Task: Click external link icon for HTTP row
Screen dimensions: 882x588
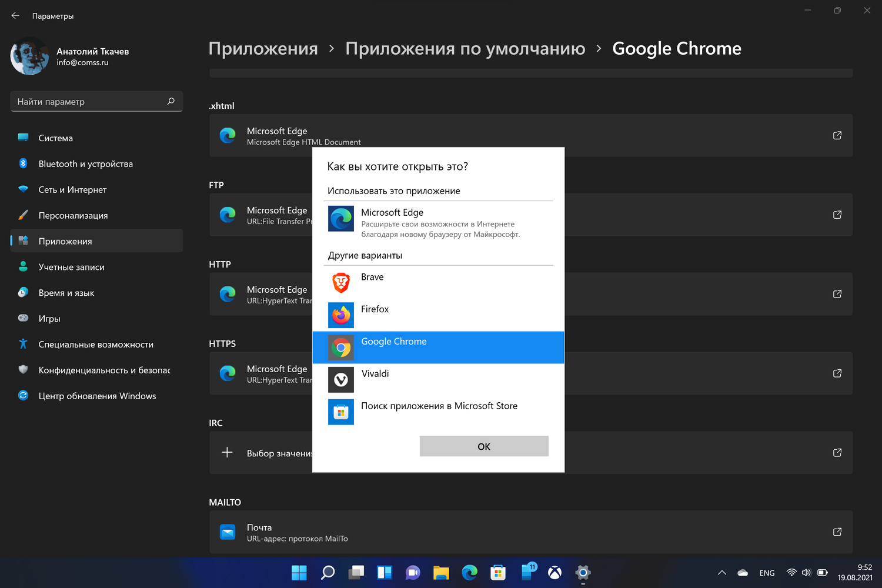Action: 837,294
